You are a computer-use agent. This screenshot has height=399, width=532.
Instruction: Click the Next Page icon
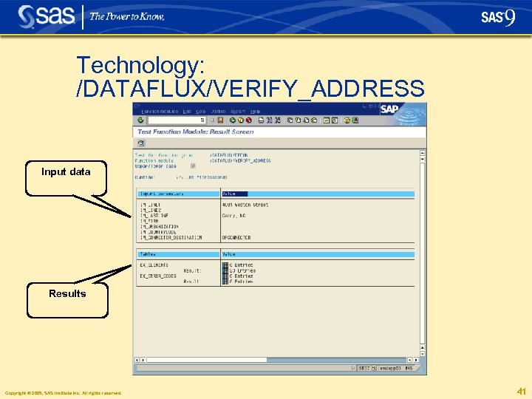pyautogui.click(x=306, y=120)
